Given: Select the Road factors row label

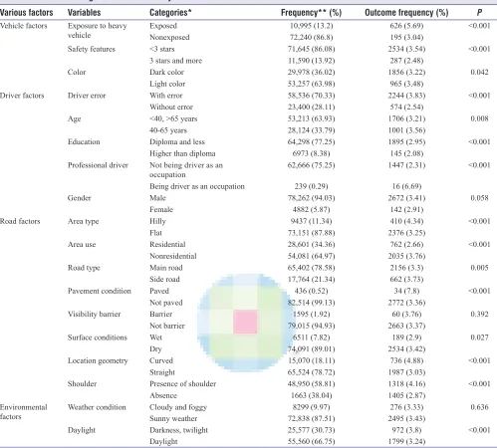Looking at the screenshot, I should coord(20,221).
